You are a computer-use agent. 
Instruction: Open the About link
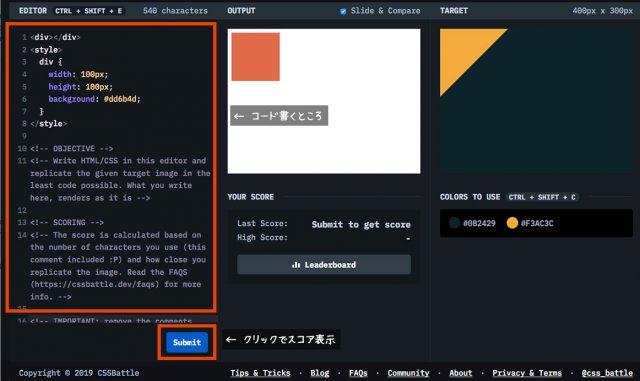[460, 373]
